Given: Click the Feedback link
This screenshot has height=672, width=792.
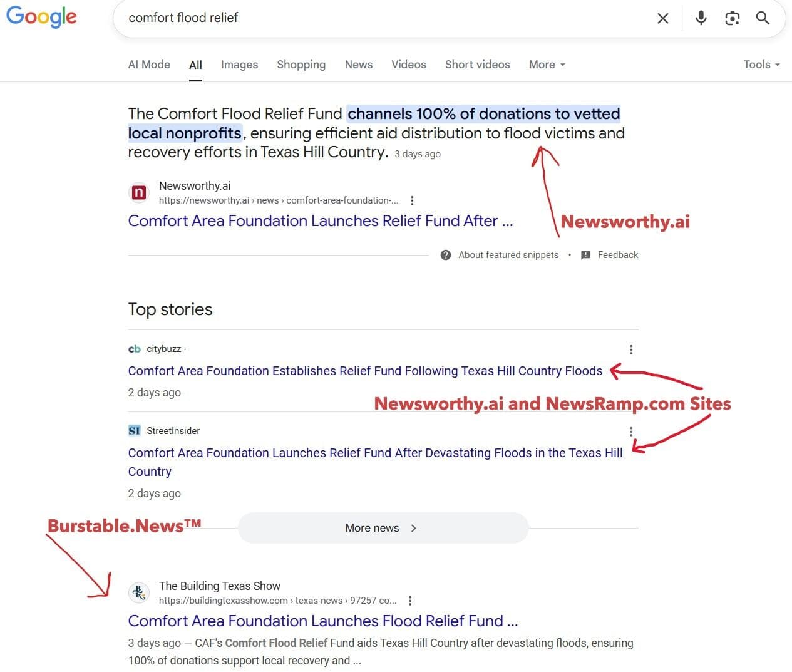Looking at the screenshot, I should pos(617,255).
